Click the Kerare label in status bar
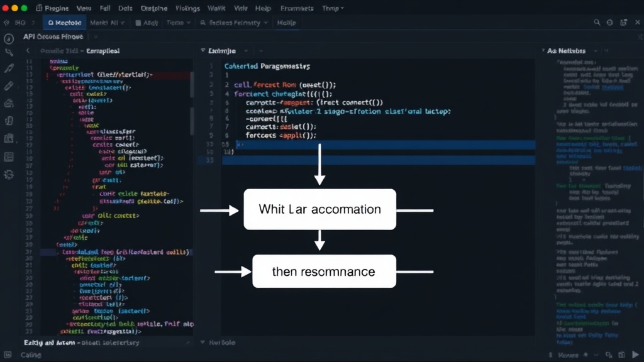 (568, 355)
